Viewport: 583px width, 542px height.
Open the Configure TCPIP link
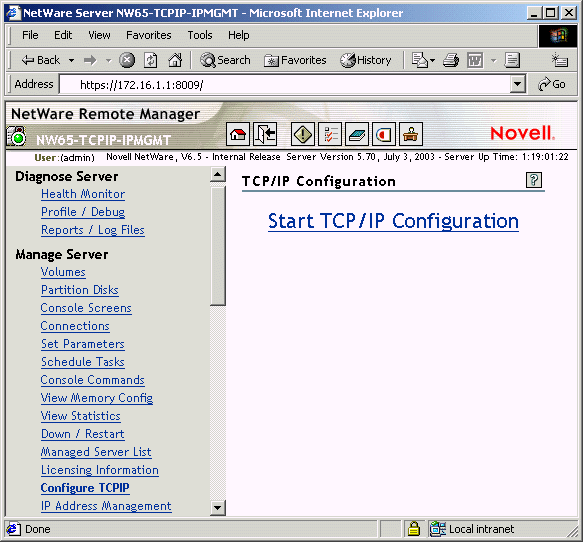point(85,488)
